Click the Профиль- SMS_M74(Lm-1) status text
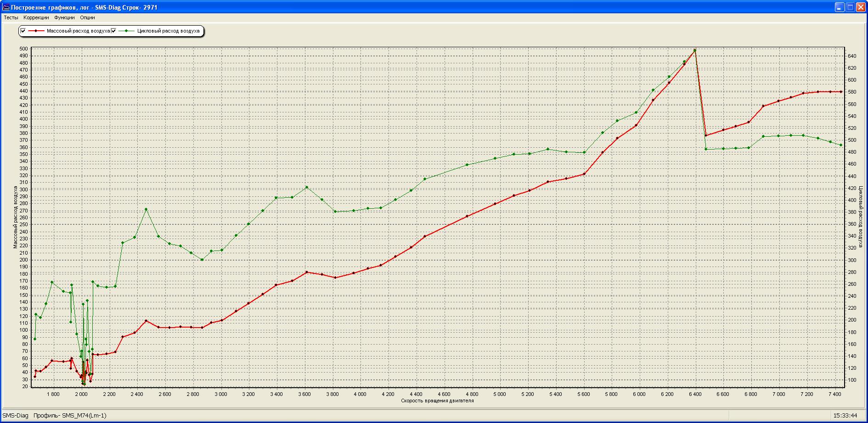This screenshot has height=423, width=868. coord(70,416)
